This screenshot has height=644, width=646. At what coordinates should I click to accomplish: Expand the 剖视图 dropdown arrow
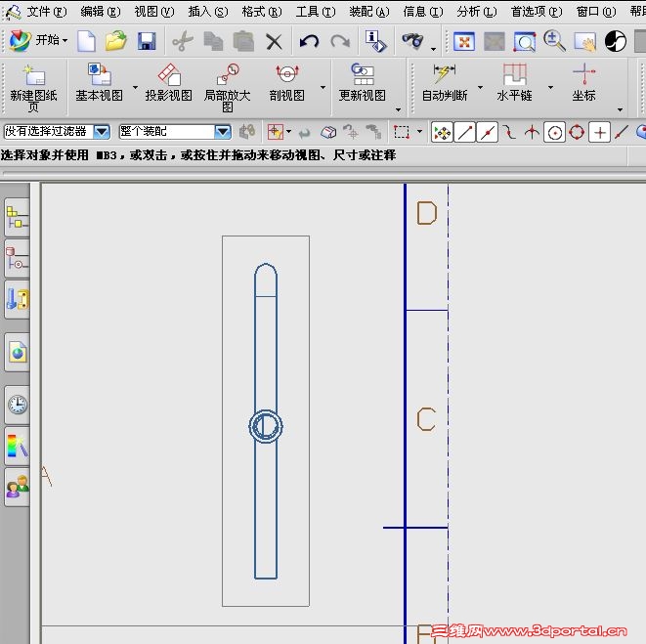click(x=323, y=87)
